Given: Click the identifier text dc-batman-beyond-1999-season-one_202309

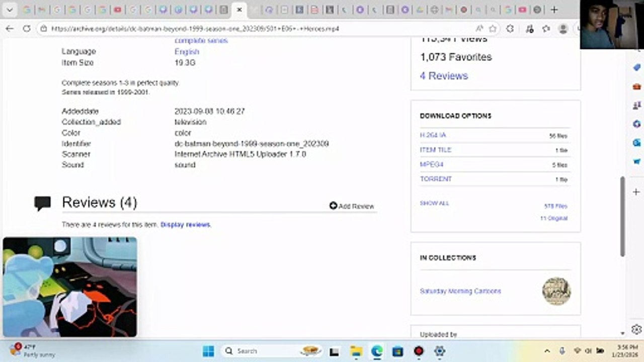Looking at the screenshot, I should pos(252,144).
